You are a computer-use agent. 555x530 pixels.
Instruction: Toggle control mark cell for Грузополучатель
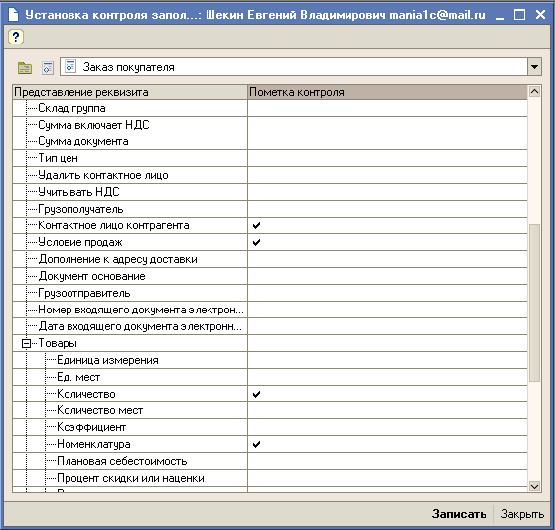[387, 209]
